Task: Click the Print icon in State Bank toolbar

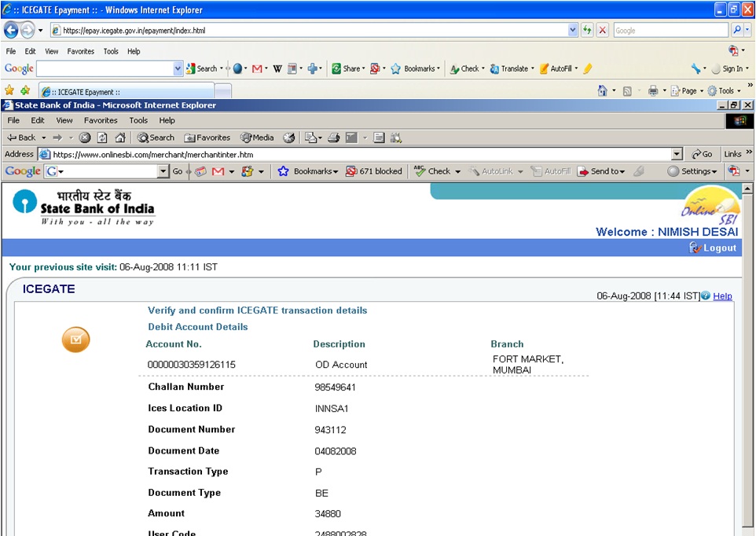Action: pyautogui.click(x=334, y=138)
